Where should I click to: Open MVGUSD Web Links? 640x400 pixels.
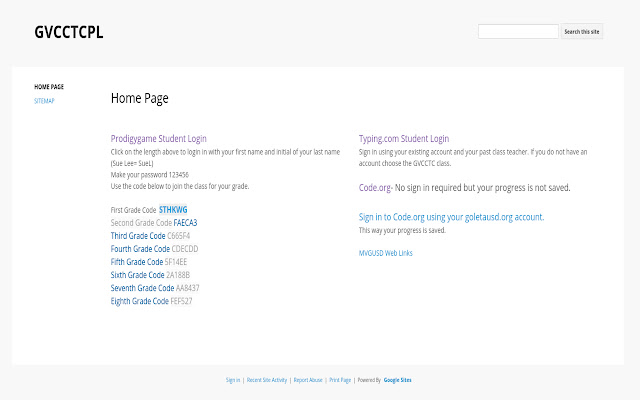[x=386, y=253]
